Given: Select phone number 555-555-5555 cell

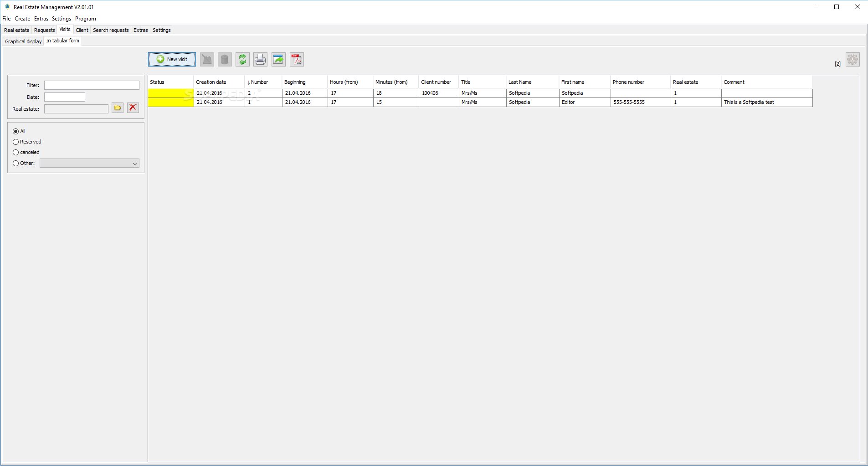Looking at the screenshot, I should [x=641, y=102].
